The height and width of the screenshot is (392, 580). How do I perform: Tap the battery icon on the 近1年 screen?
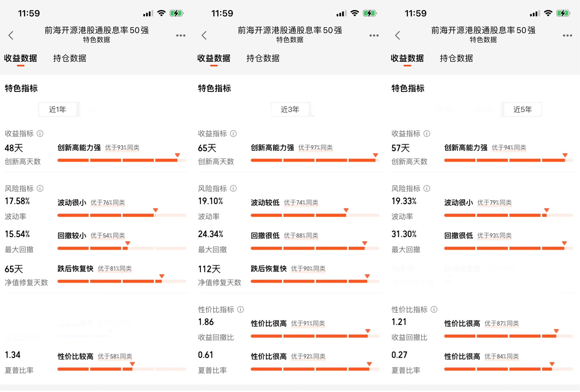click(x=177, y=13)
